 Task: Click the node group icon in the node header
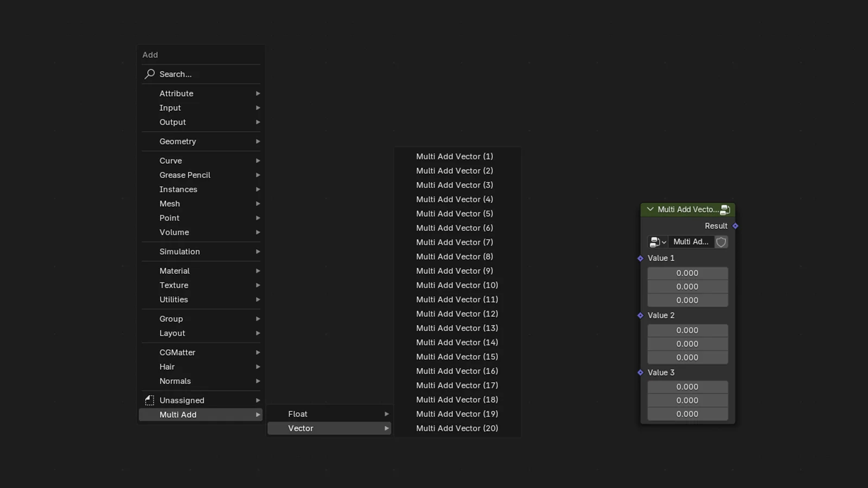[x=726, y=209]
